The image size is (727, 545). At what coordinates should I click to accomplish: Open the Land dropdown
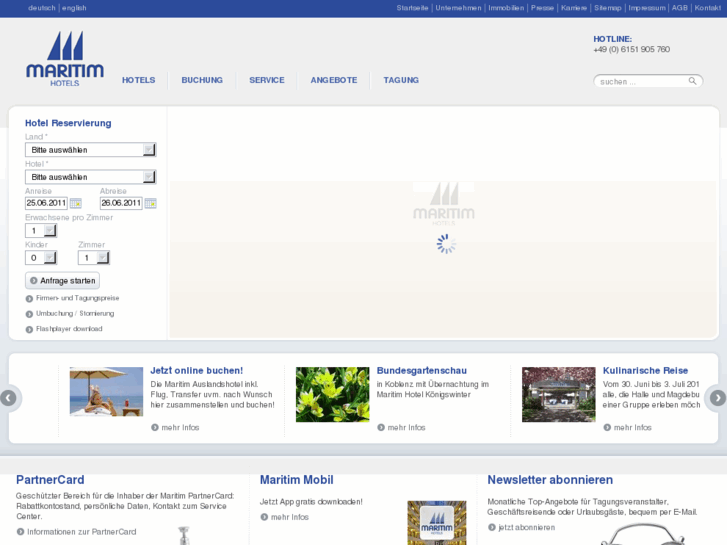tap(90, 150)
